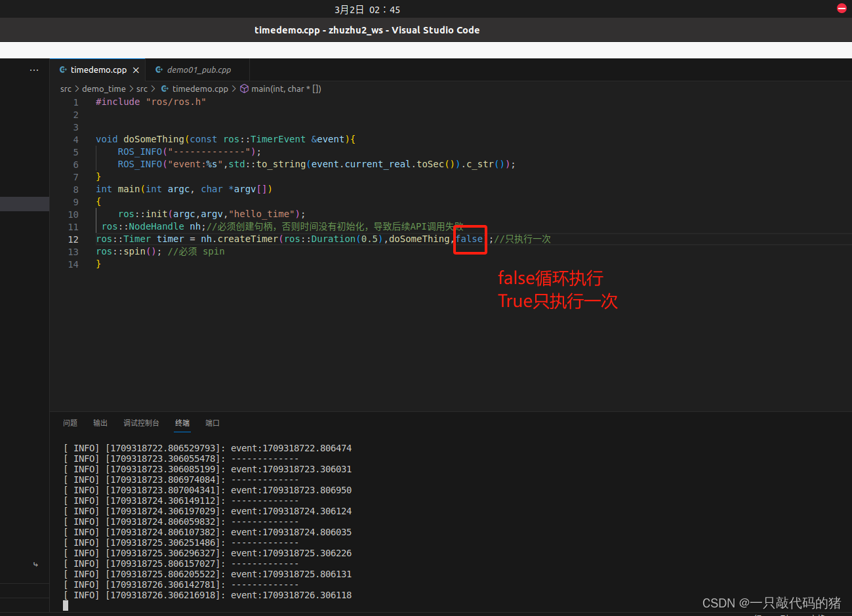The width and height of the screenshot is (852, 616).
Task: Open the timedemo.cpp breadcrumb dropdown
Action: 200,89
